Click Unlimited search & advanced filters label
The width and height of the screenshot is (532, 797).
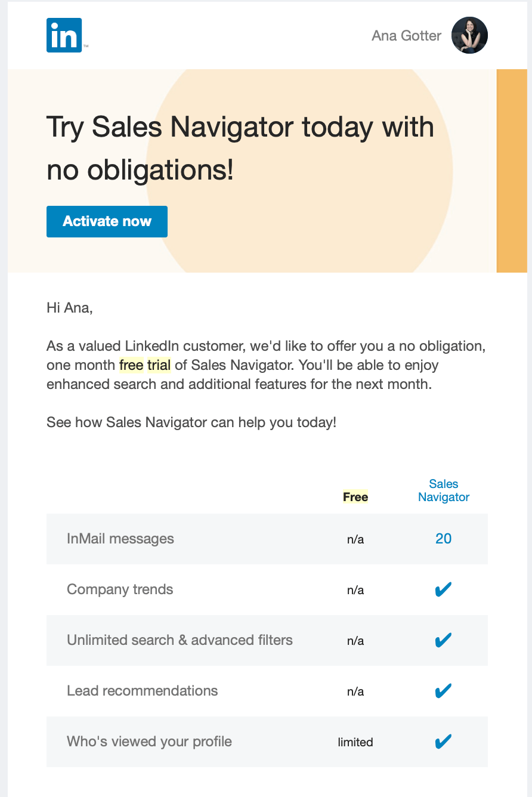tap(180, 640)
